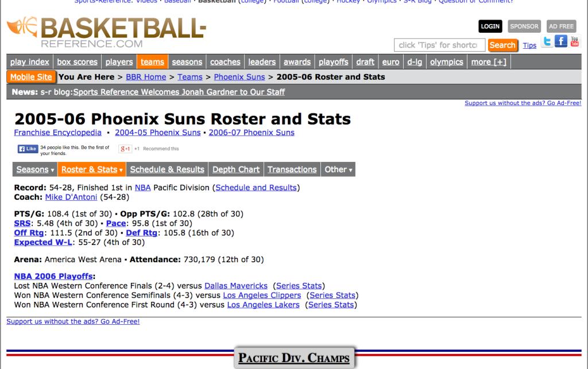Expand the Other dropdown menu
This screenshot has width=588, height=369.
pyautogui.click(x=338, y=169)
